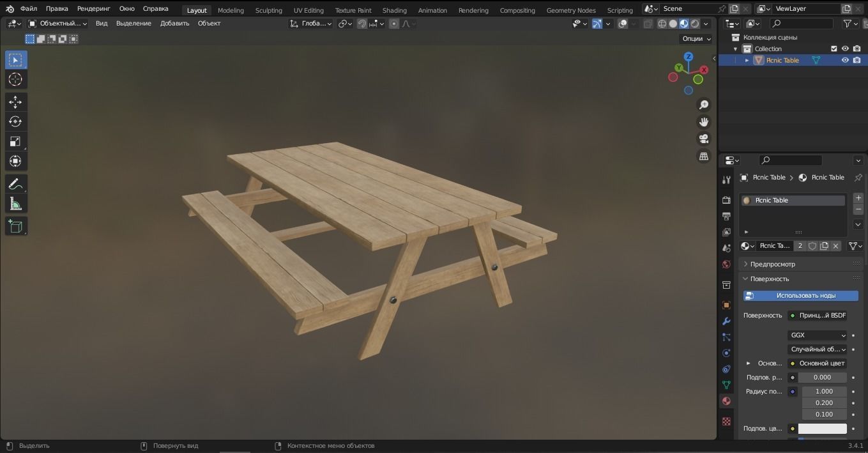Toggle perspective/orthographic grid icon
The width and height of the screenshot is (868, 453).
click(704, 156)
